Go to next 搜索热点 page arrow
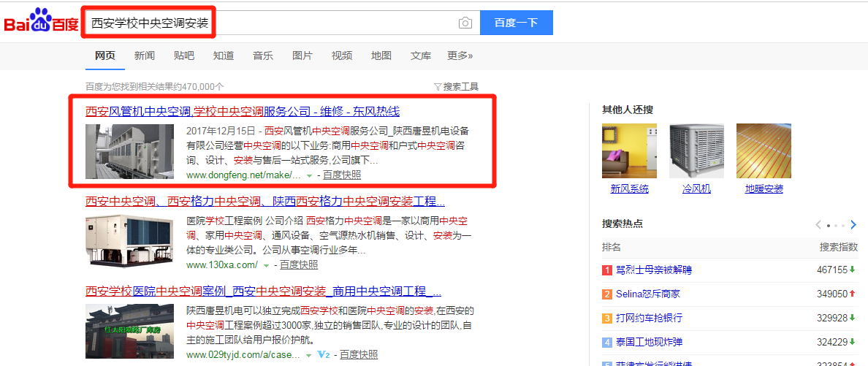 pyautogui.click(x=853, y=225)
